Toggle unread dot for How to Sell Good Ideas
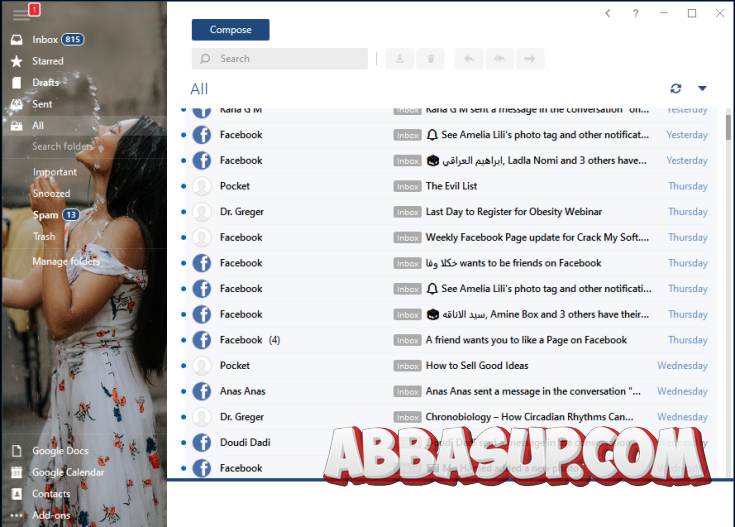Screen dimensions: 735x527 pyautogui.click(x=183, y=366)
